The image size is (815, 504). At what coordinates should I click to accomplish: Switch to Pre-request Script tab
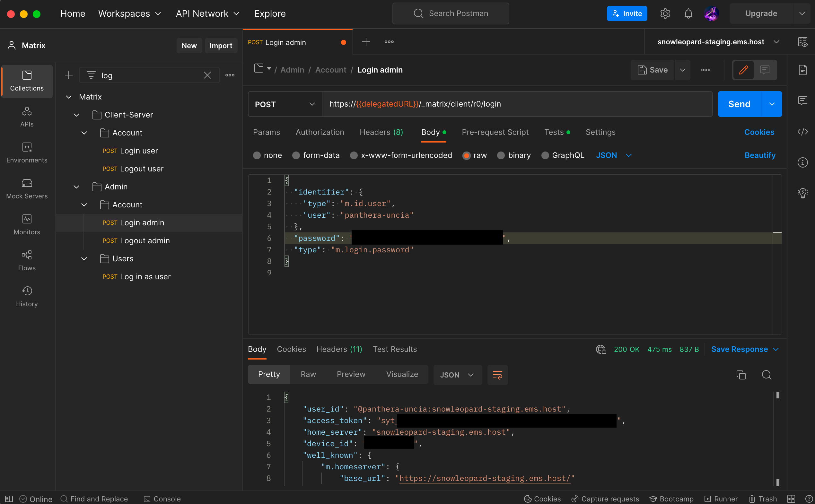pos(495,132)
